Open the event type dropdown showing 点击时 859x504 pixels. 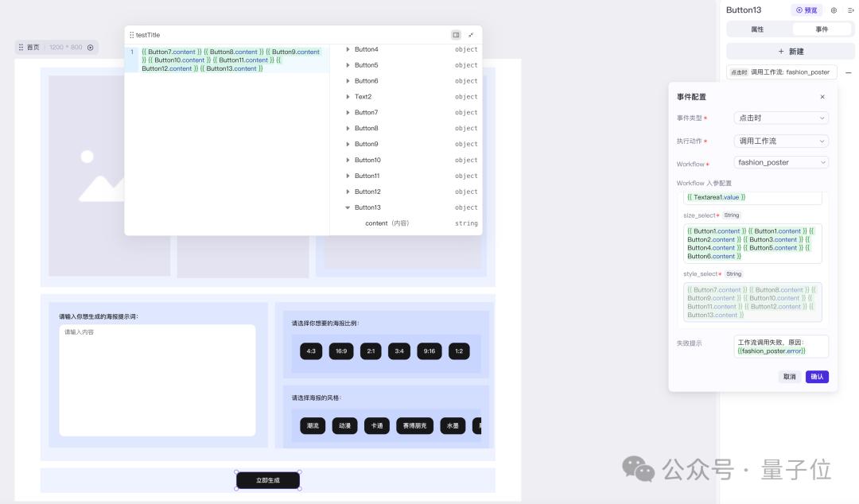coord(781,118)
